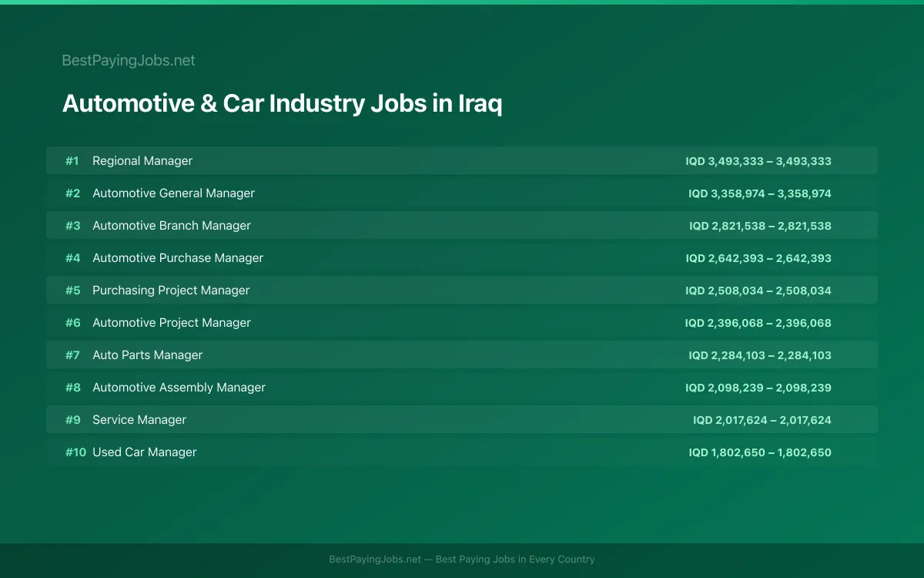This screenshot has height=578, width=924.
Task: Click the #7 rank number
Action: click(x=72, y=355)
